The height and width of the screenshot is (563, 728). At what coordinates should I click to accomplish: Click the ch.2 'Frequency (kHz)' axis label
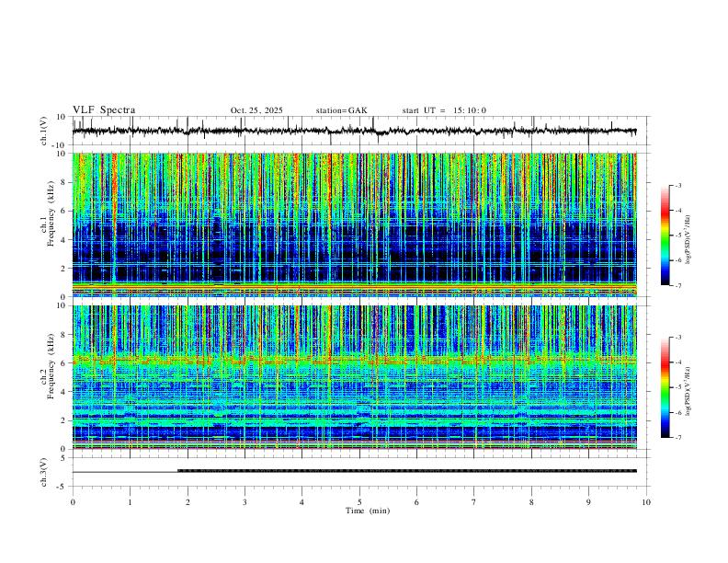tap(51, 366)
